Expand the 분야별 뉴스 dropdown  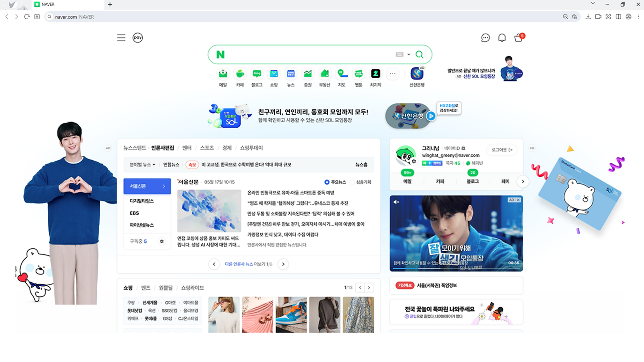142,165
